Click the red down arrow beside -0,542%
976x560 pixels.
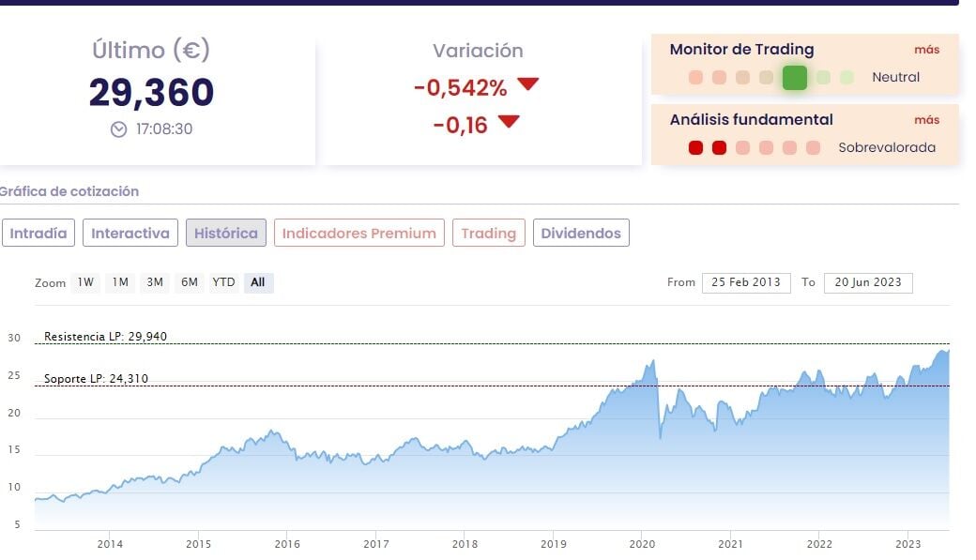pos(527,84)
